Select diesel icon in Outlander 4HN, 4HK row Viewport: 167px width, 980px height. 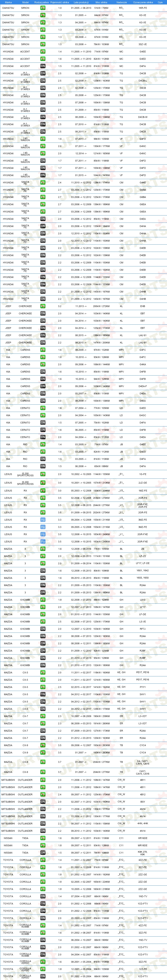43,824
